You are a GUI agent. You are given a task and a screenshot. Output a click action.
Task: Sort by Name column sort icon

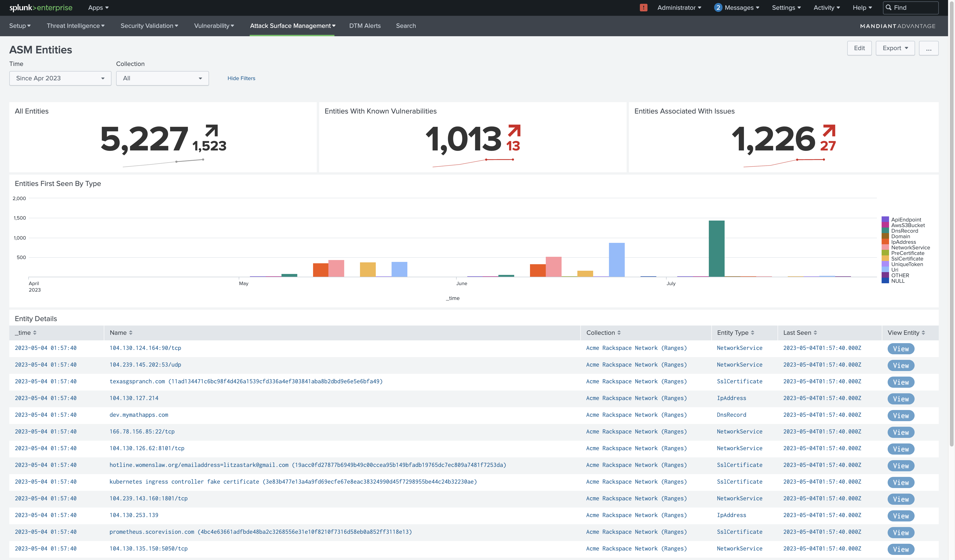pos(131,333)
